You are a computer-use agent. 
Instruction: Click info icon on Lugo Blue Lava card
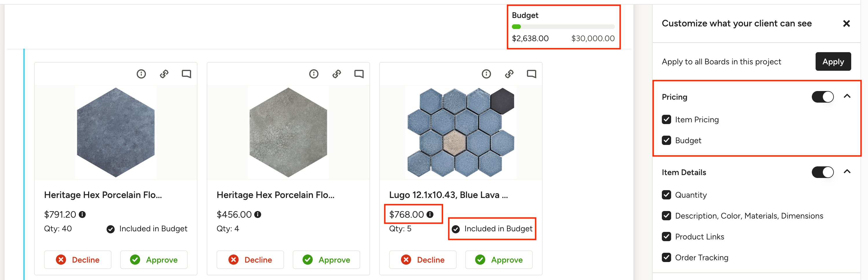click(x=486, y=74)
